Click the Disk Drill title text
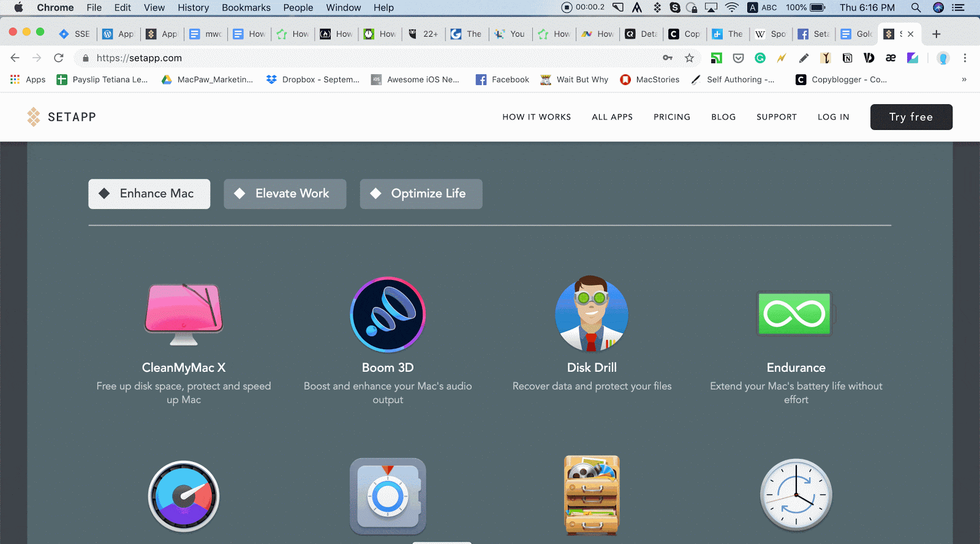 (592, 368)
